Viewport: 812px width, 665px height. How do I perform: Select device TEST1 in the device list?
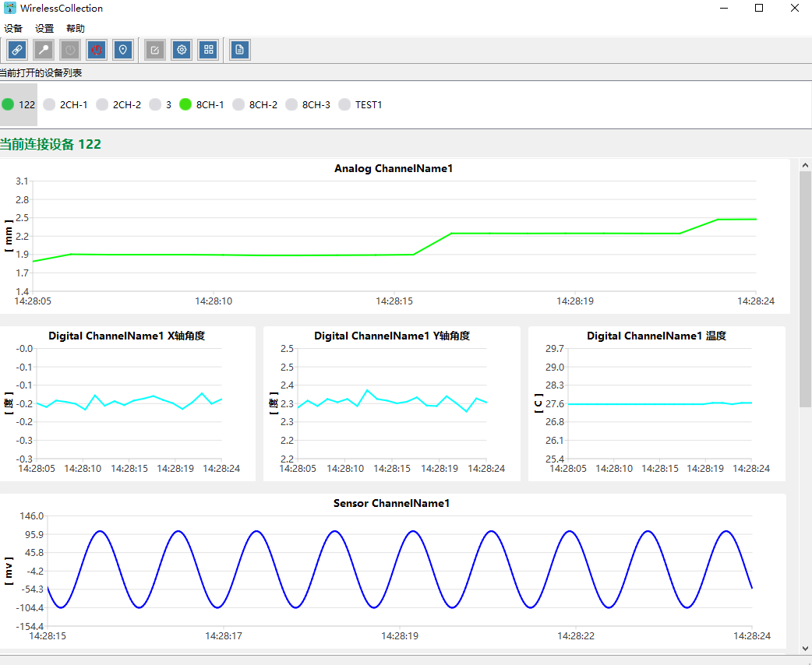[x=361, y=104]
